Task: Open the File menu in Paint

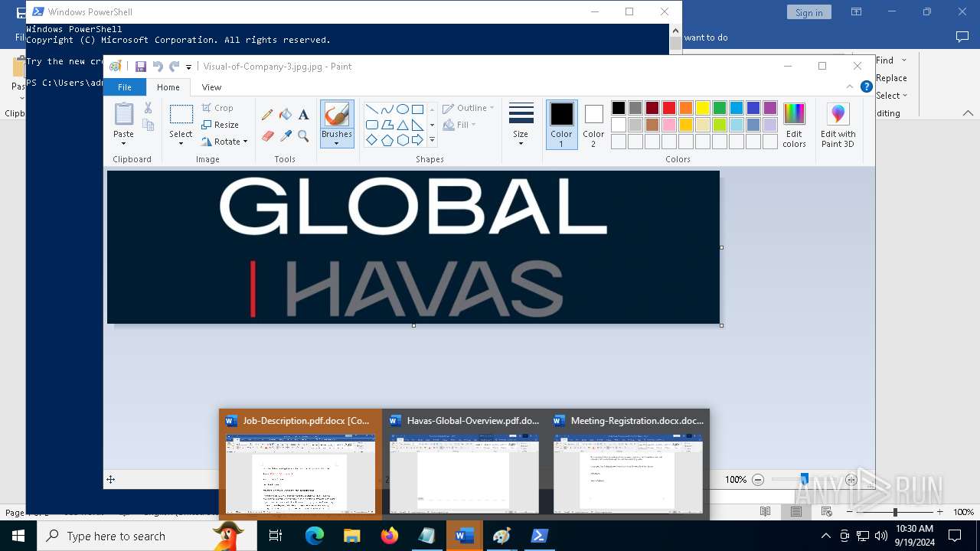Action: tap(125, 87)
